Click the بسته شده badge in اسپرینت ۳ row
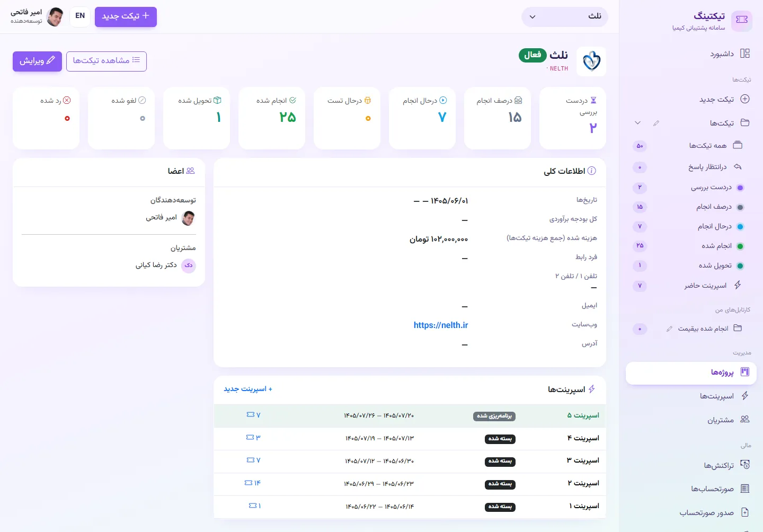763x532 pixels. [501, 461]
